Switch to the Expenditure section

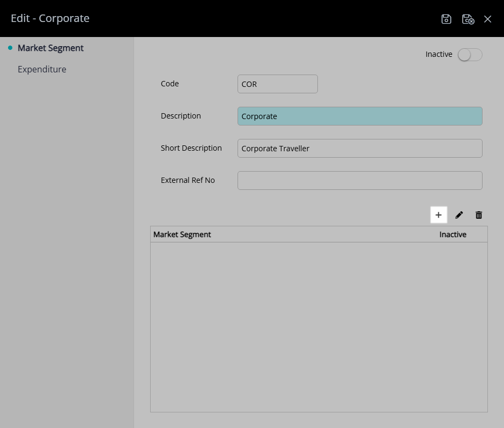click(42, 69)
